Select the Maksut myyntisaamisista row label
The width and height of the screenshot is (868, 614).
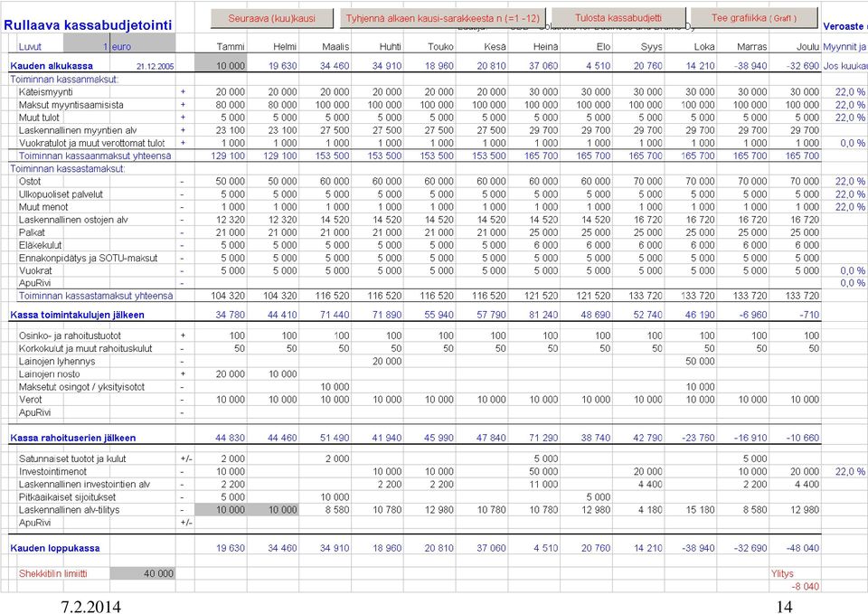pos(71,105)
